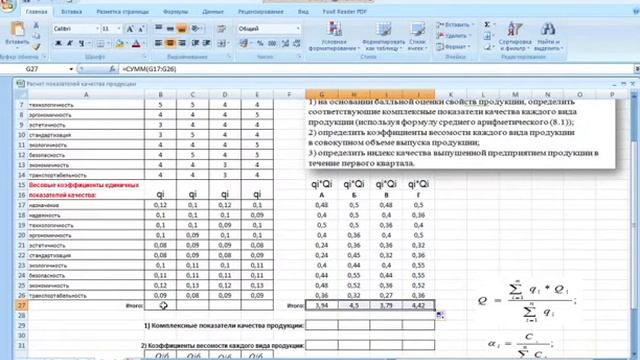Select top vertical alignment
The image size is (640, 360).
pos(158,28)
